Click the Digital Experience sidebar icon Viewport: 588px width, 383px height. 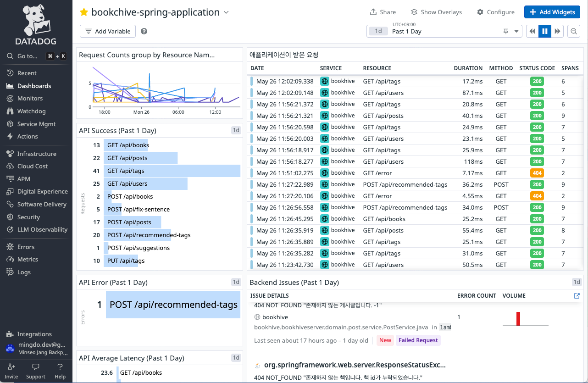(10, 191)
